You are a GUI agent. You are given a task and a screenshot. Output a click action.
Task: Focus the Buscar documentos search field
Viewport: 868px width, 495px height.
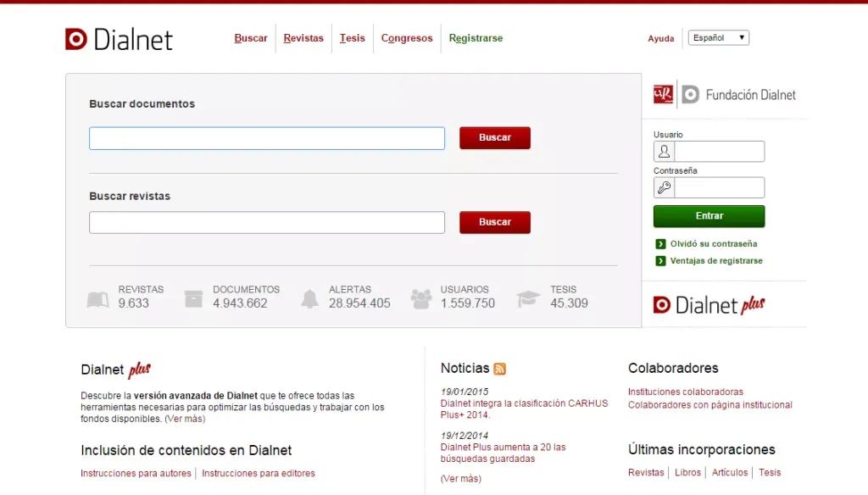tap(267, 138)
